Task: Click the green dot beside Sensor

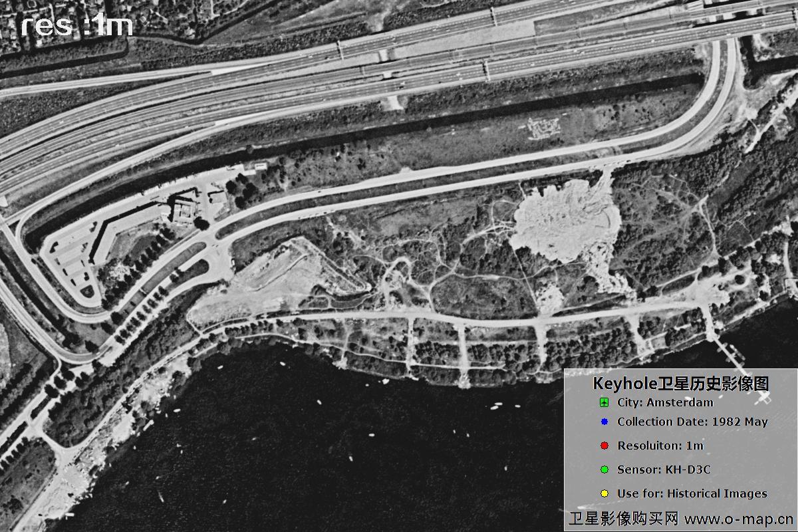Action: [604, 469]
